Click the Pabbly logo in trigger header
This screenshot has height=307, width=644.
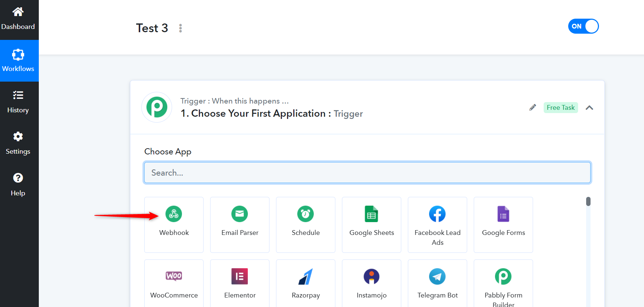point(157,107)
